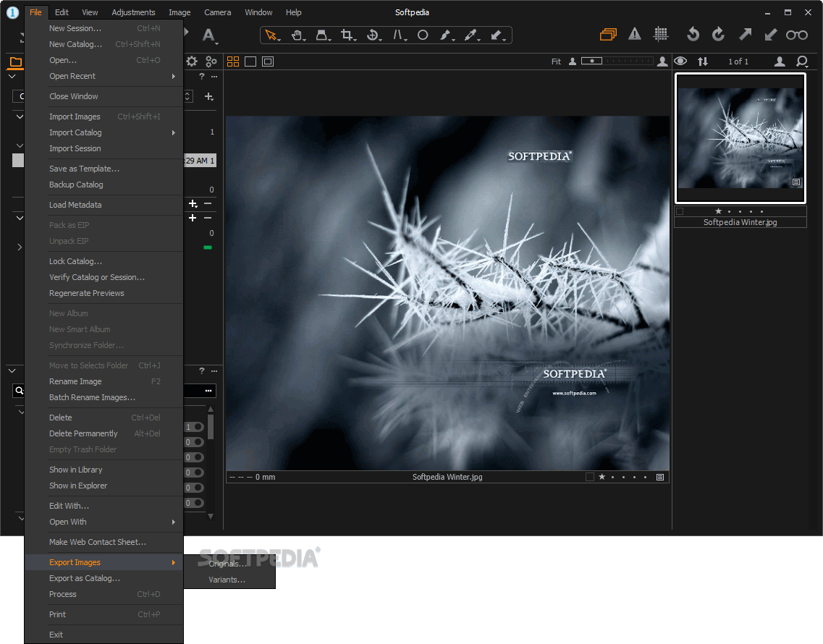Expand the Open Recent submenu
Viewport: 823px width, 644px height.
104,76
